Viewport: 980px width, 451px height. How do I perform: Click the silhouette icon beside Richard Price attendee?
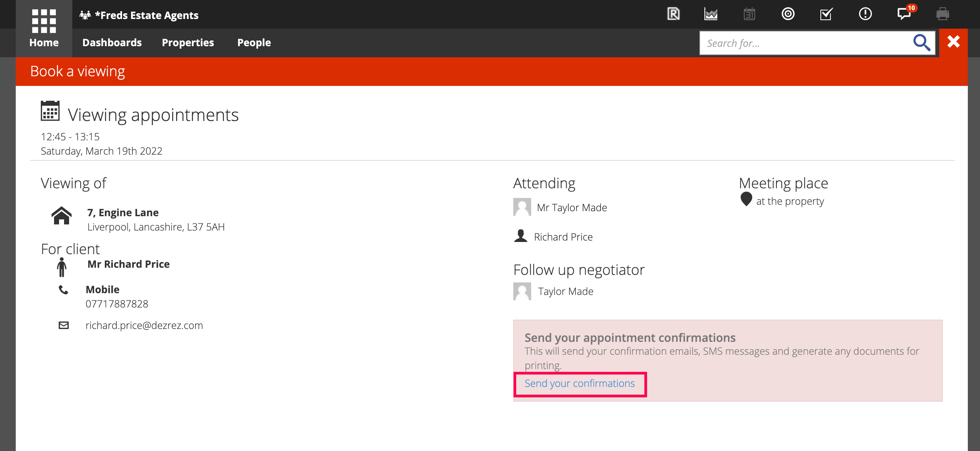pos(520,236)
